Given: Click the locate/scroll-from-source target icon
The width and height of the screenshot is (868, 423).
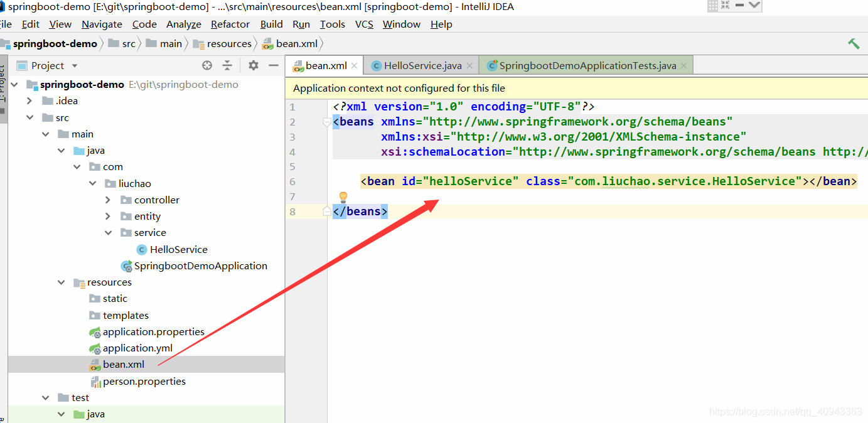Looking at the screenshot, I should (207, 65).
